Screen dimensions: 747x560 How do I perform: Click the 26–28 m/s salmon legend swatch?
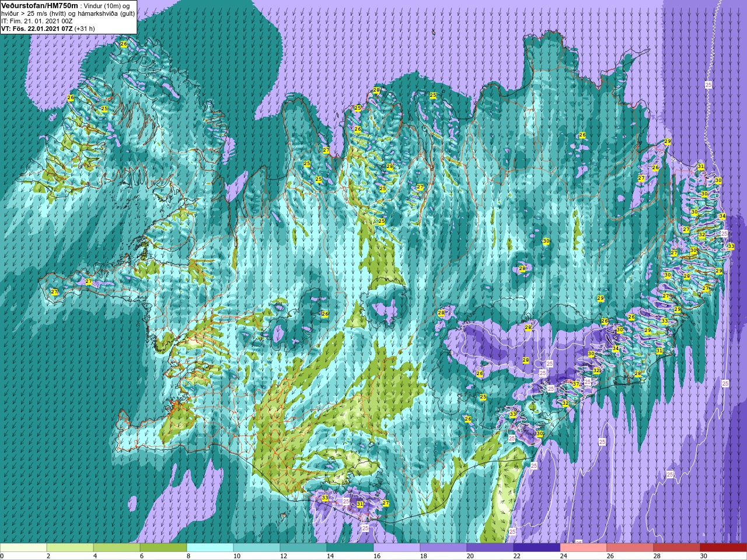click(x=630, y=548)
